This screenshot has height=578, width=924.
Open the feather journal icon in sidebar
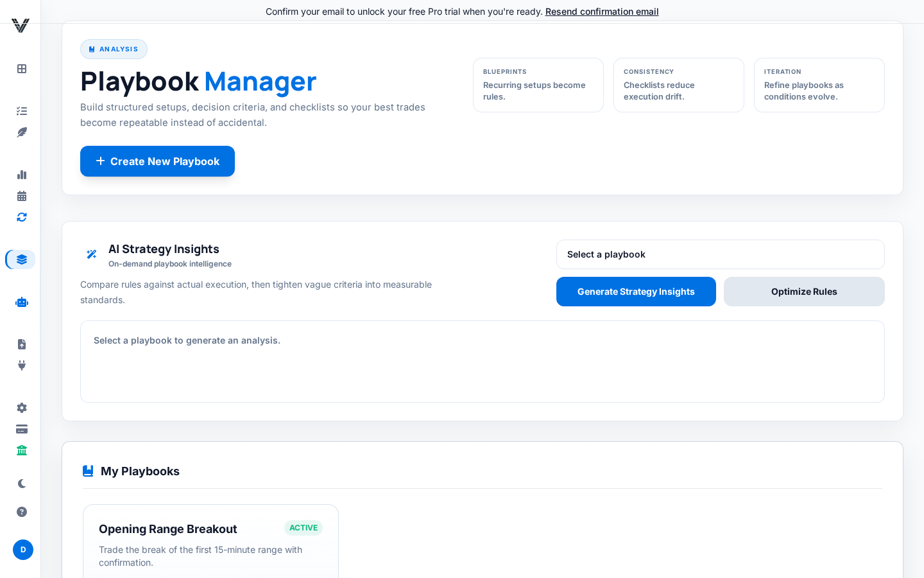[x=22, y=132]
